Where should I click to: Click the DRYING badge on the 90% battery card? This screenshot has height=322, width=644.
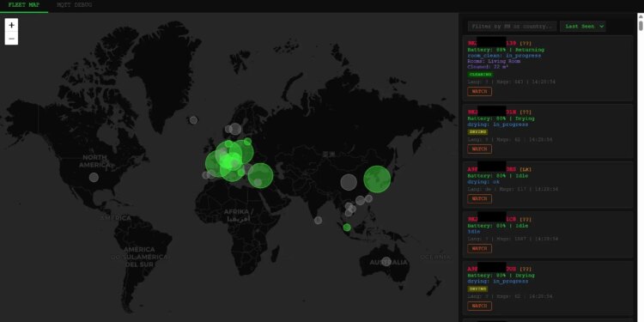(477, 289)
